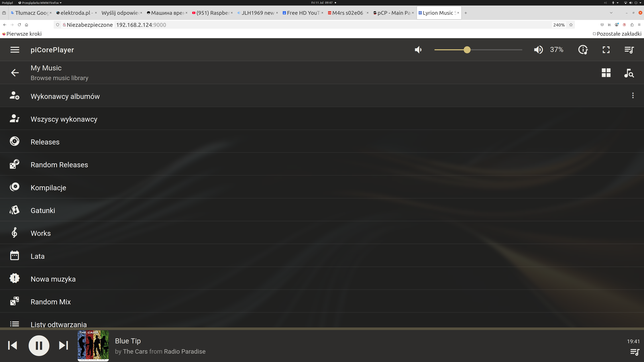
Task: Click the piCorePlayer player name
Action: point(52,50)
